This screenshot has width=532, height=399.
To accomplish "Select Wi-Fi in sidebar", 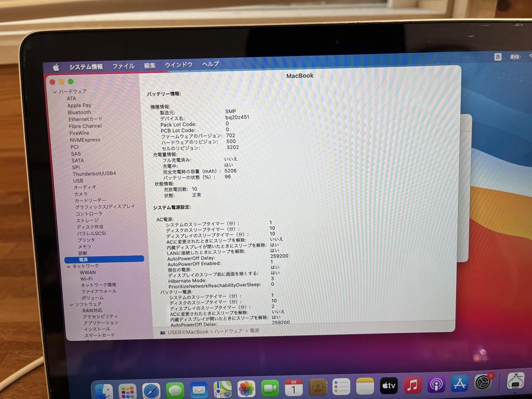I will point(86,279).
